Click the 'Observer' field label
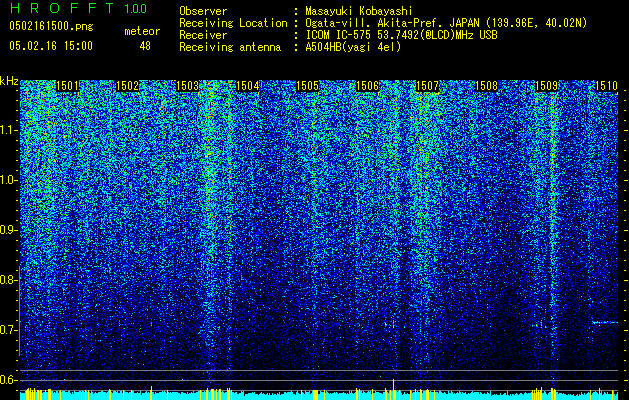The width and height of the screenshot is (629, 400). click(203, 11)
